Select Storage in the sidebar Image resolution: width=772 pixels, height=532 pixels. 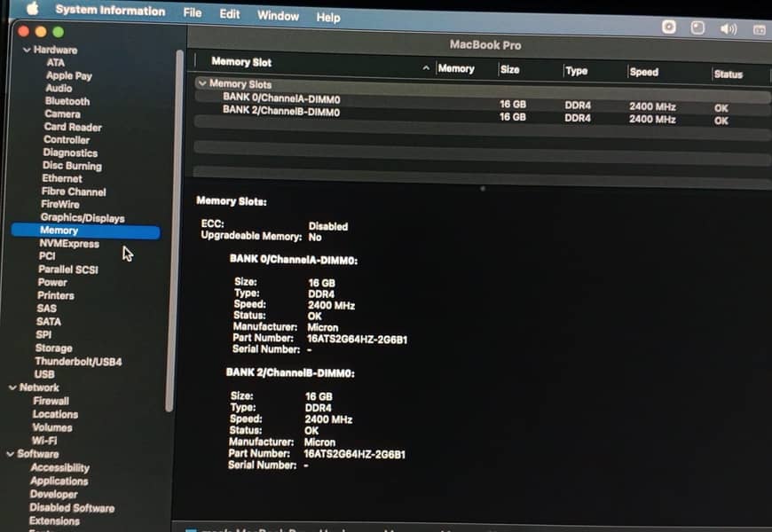coord(53,348)
